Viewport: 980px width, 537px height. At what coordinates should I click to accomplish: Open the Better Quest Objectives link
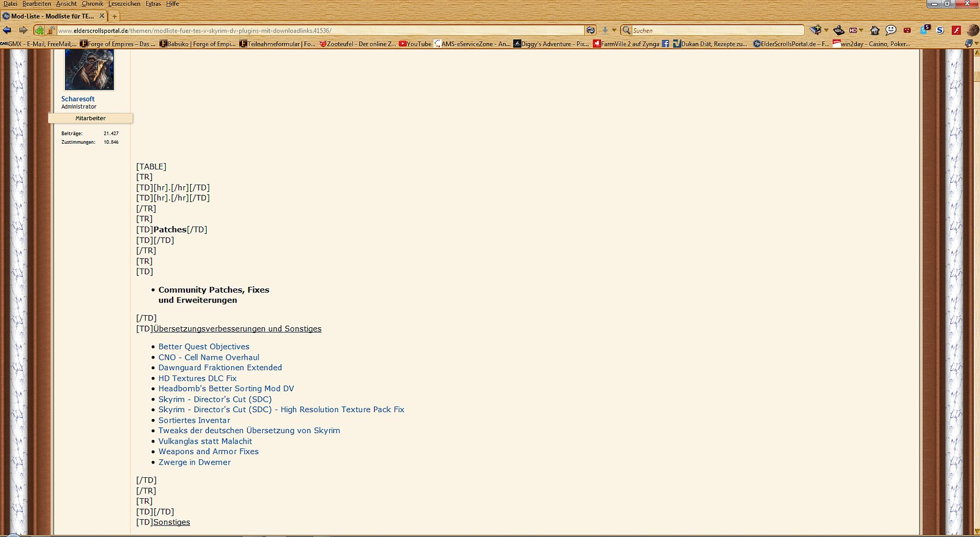pos(204,347)
